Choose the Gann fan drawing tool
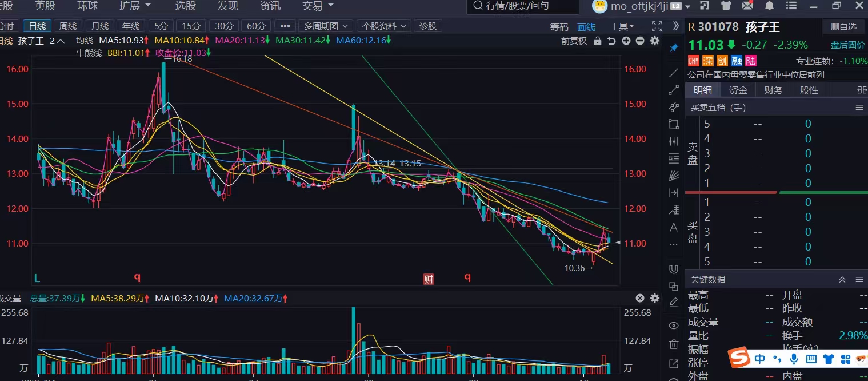Viewport: 868px width, 381px height. click(x=674, y=176)
